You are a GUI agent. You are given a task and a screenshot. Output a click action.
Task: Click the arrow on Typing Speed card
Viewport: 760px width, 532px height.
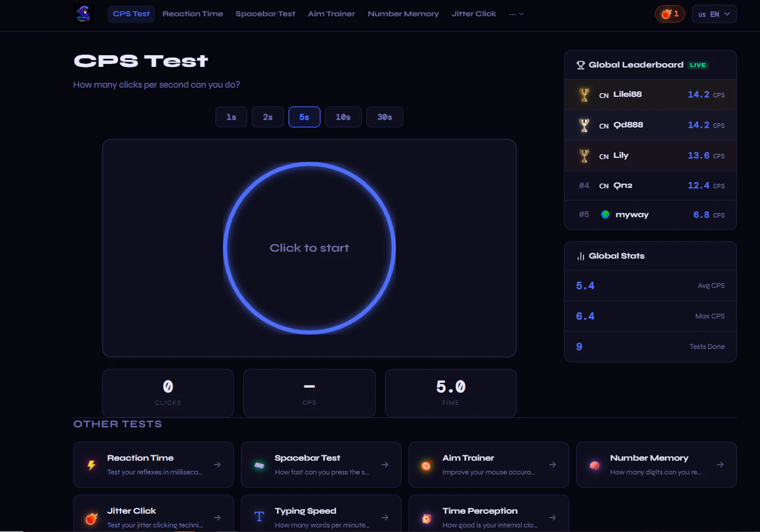pyautogui.click(x=385, y=517)
